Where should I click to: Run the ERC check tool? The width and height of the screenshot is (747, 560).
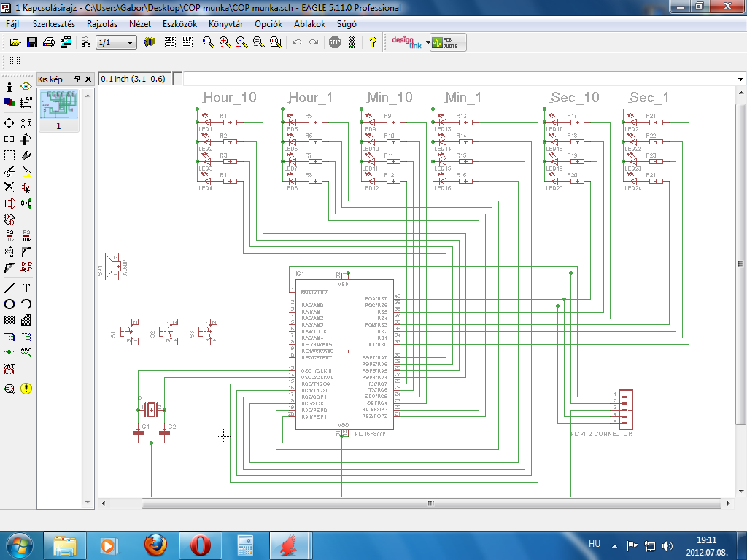coord(9,389)
